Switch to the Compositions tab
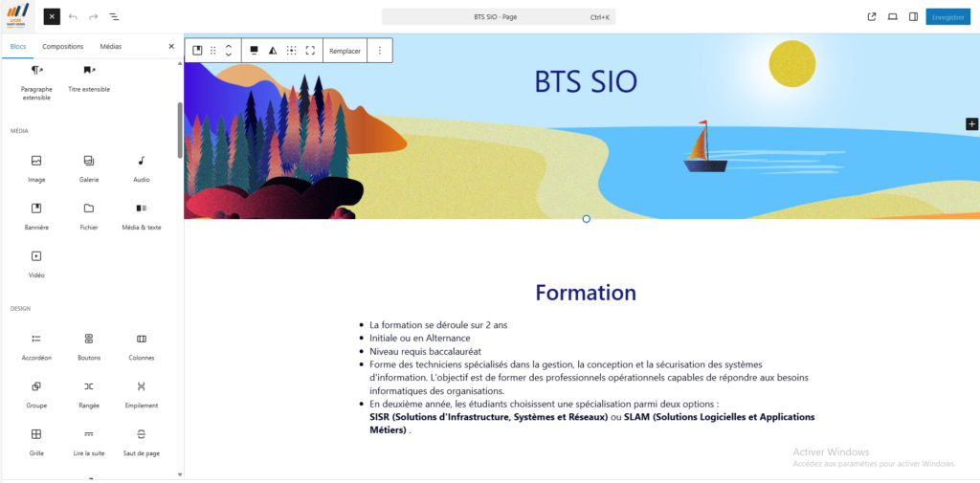The image size is (980, 483). (63, 46)
